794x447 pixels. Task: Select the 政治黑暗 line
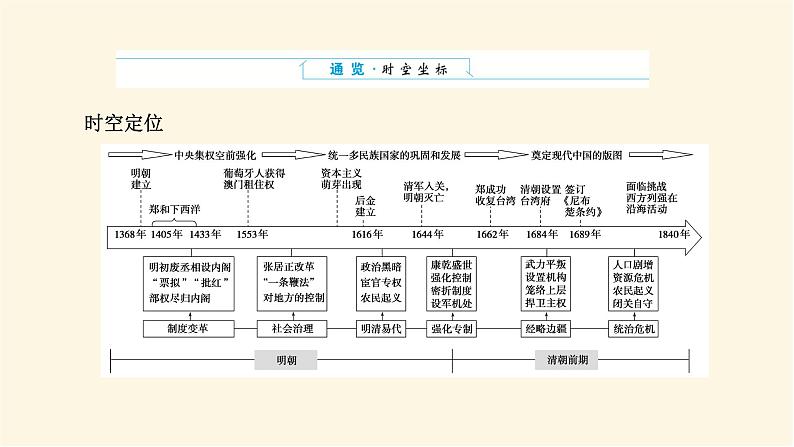[381, 267]
